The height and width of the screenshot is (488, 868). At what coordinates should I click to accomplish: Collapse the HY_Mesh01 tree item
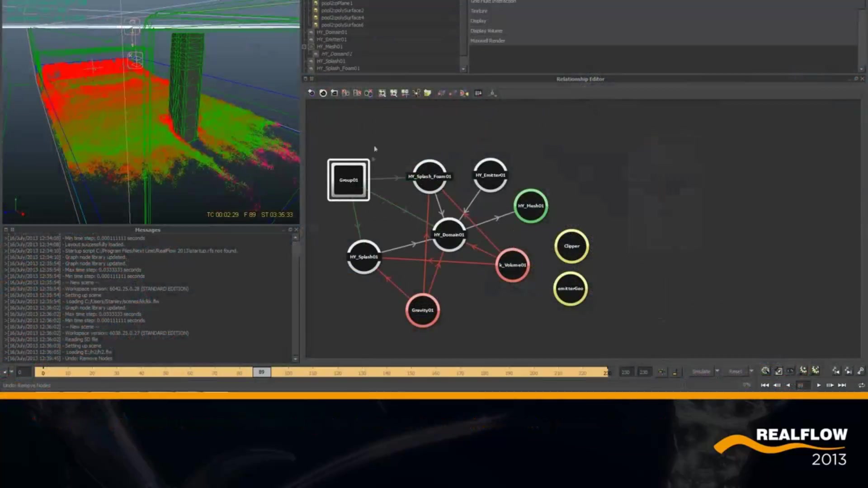[304, 47]
